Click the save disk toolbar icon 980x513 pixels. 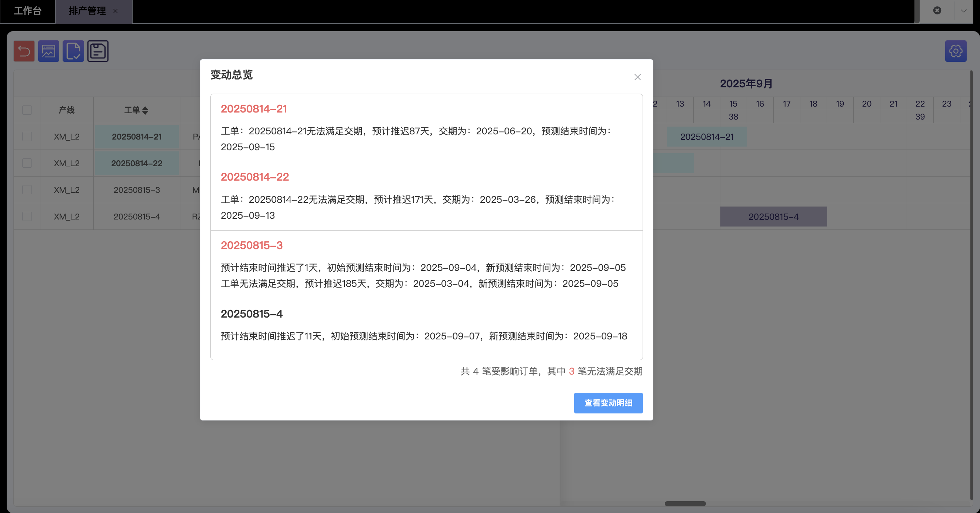click(98, 51)
